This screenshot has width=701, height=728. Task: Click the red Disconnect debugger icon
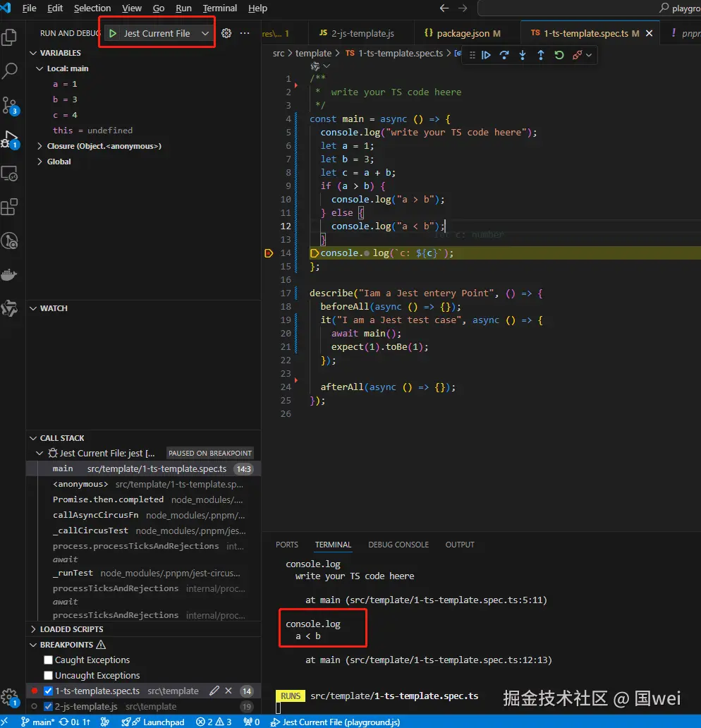point(575,54)
